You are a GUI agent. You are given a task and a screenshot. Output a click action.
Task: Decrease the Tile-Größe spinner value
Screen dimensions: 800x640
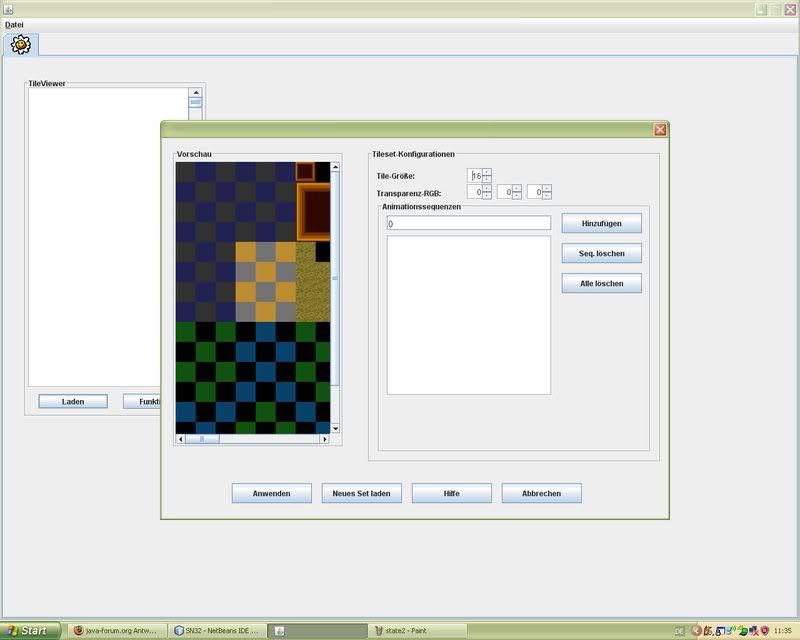pyautogui.click(x=487, y=179)
